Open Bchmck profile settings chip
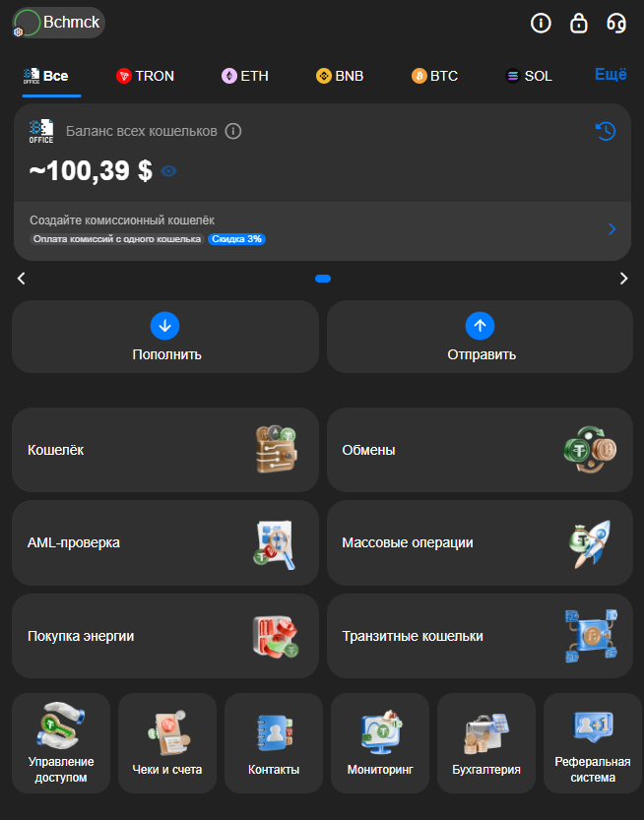The width and height of the screenshot is (644, 820). click(x=58, y=23)
